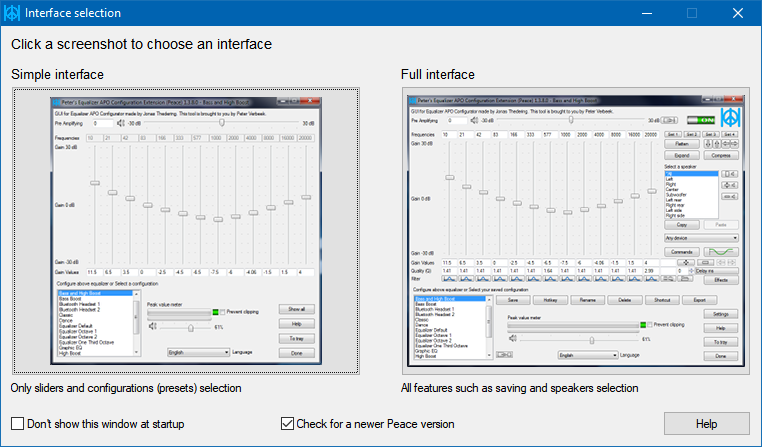The image size is (762, 447).
Task: Click the 'Full interface' heading text
Action: pyautogui.click(x=438, y=74)
